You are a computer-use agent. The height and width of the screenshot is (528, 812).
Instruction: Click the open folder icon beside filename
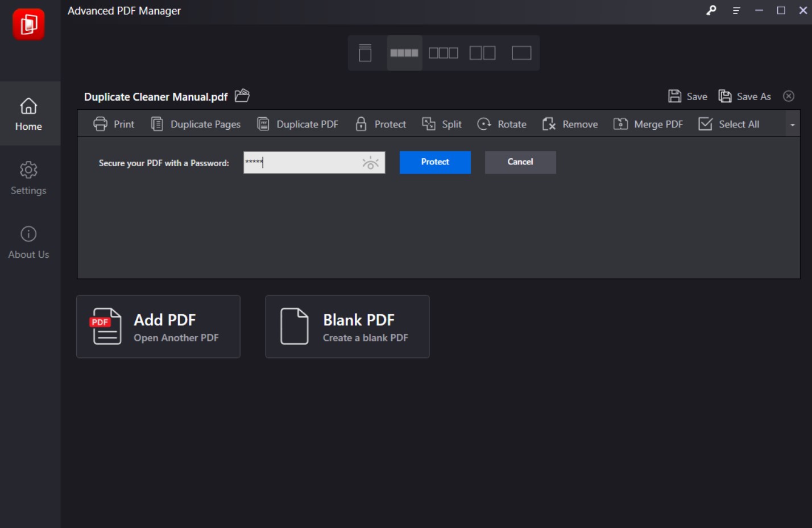coord(242,96)
